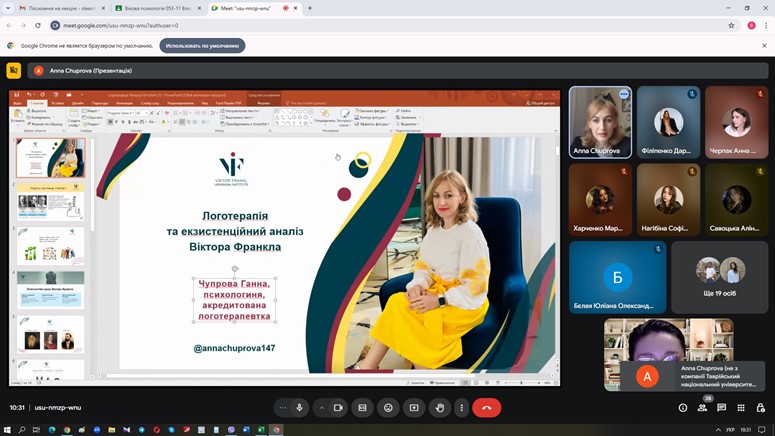Open the Activities grid icon
This screenshot has width=775, height=436.
[741, 408]
